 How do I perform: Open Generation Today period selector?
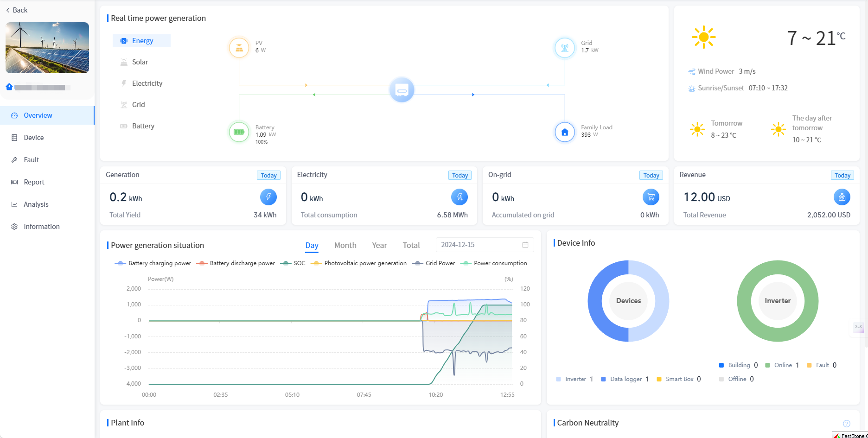[x=268, y=175]
